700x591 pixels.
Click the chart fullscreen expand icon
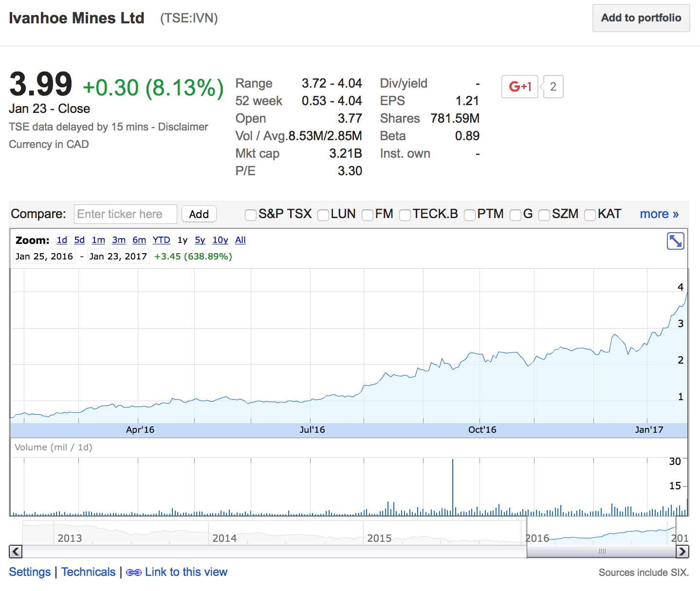[x=675, y=241]
